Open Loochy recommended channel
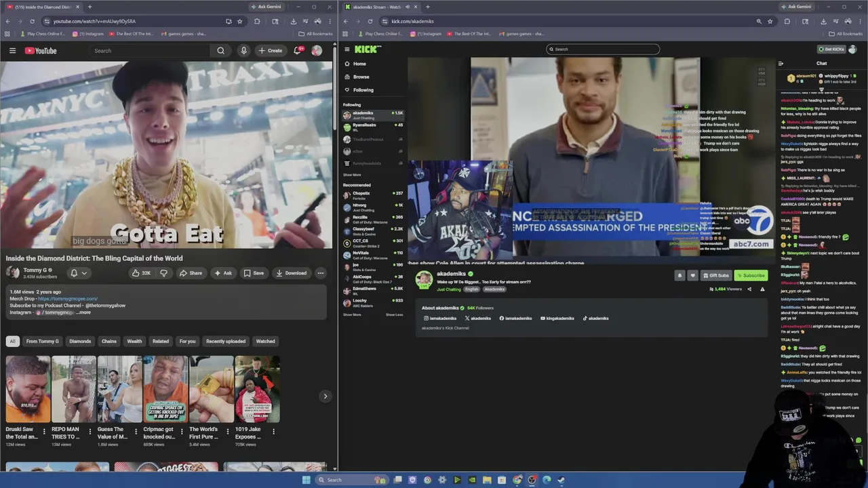Image resolution: width=868 pixels, height=488 pixels. pyautogui.click(x=373, y=302)
